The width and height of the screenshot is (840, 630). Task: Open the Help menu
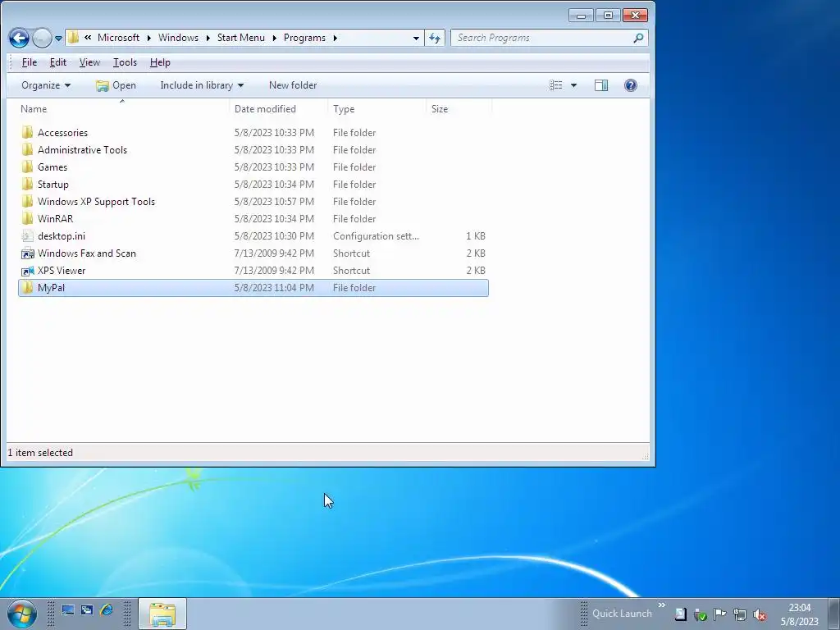[x=160, y=62]
